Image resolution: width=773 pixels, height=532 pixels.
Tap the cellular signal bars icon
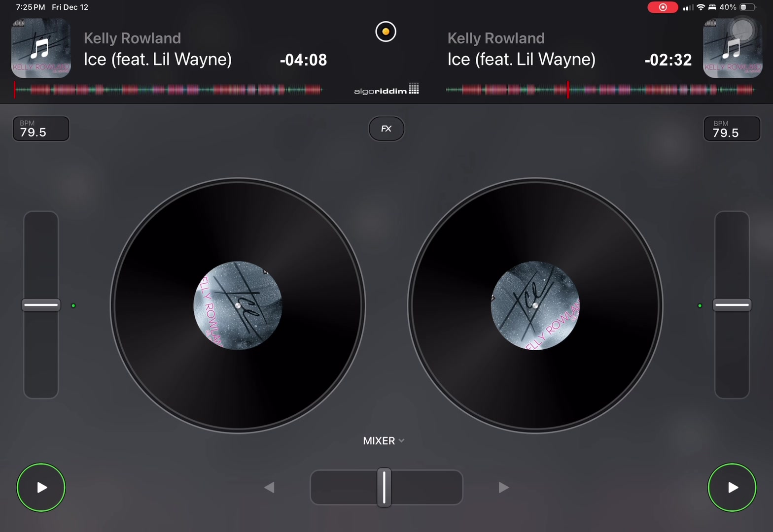point(688,7)
